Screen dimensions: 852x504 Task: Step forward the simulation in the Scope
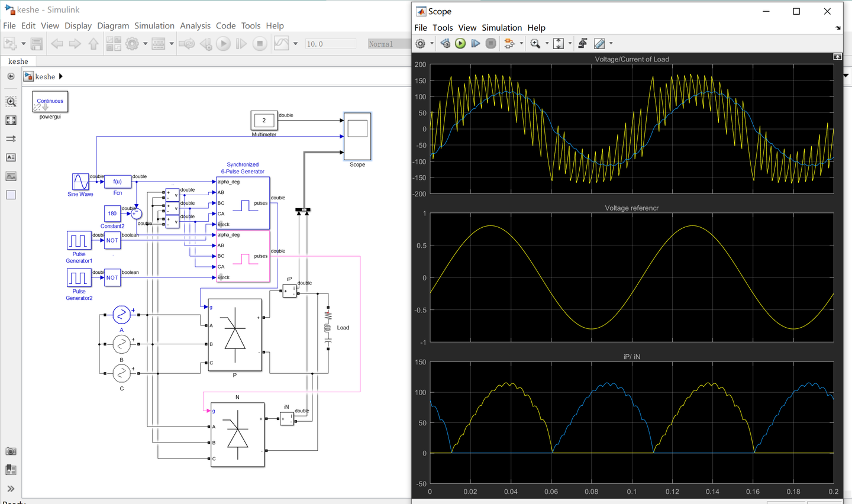coord(476,43)
